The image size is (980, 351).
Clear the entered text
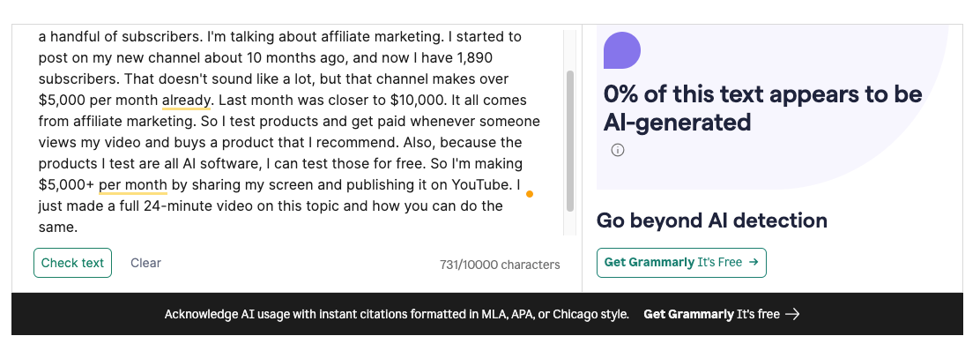click(145, 263)
